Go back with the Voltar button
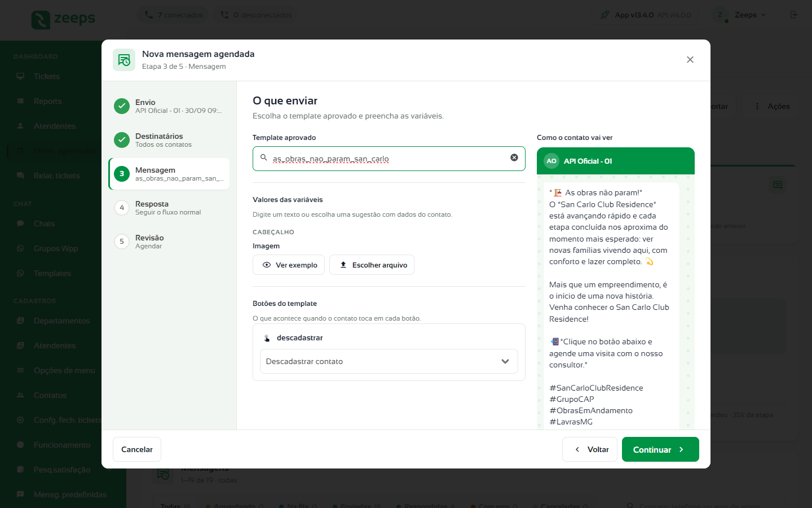Screen dimensions: 812x508 590,449
